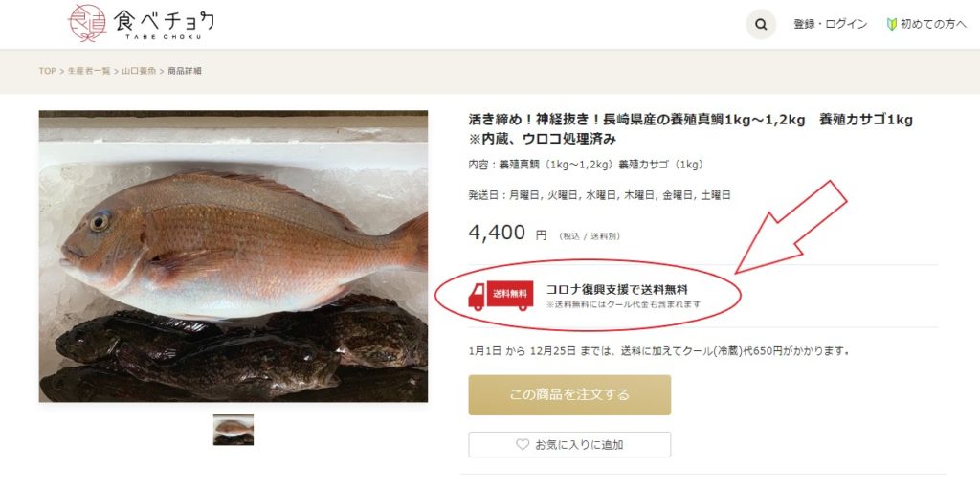Open 山口養魚 breadcrumb link
This screenshot has width=980, height=490.
click(139, 71)
